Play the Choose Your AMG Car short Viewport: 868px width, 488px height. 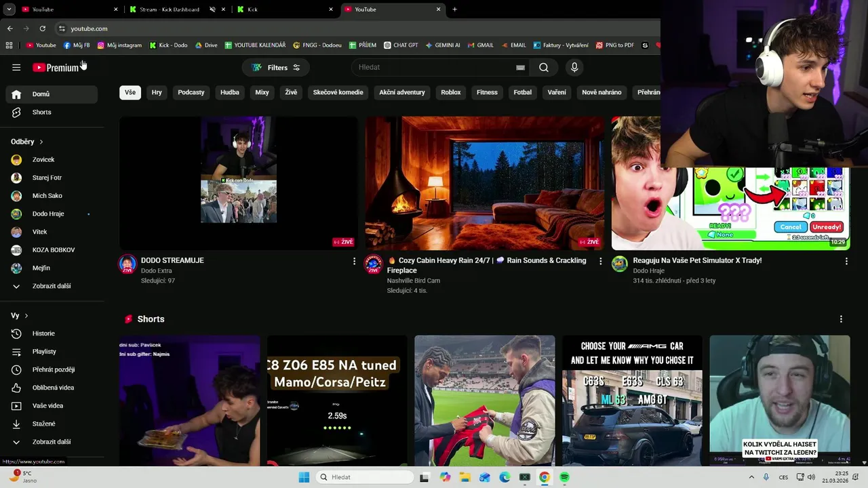[632, 401]
